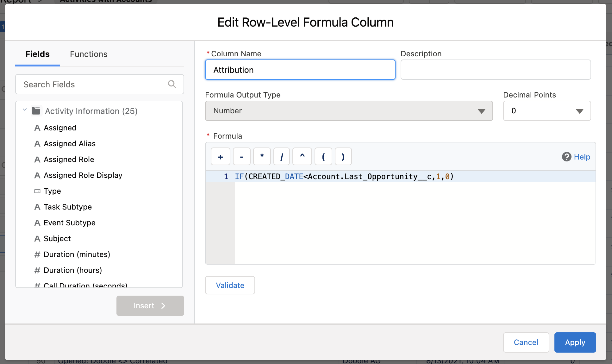Select the Assigned field
The height and width of the screenshot is (364, 612).
click(60, 128)
